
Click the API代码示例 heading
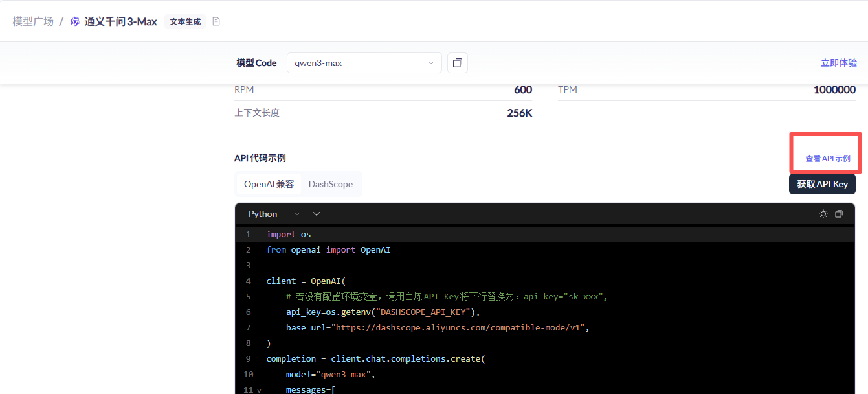pyautogui.click(x=260, y=158)
